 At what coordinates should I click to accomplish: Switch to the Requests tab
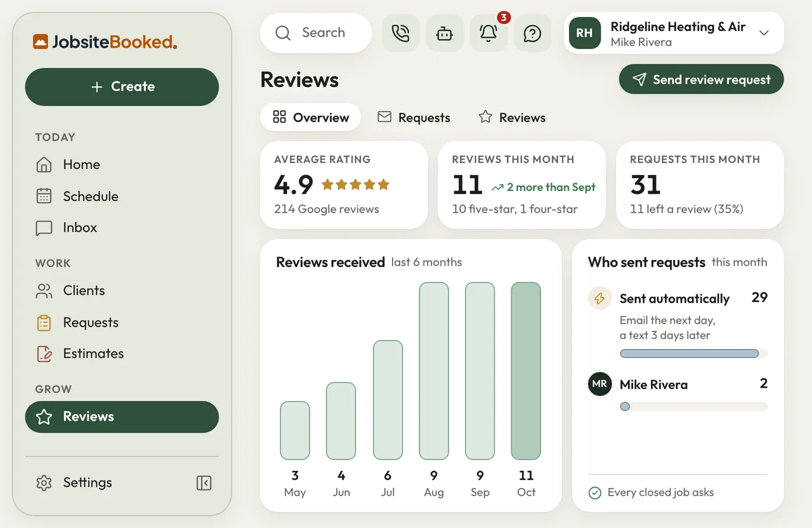414,117
